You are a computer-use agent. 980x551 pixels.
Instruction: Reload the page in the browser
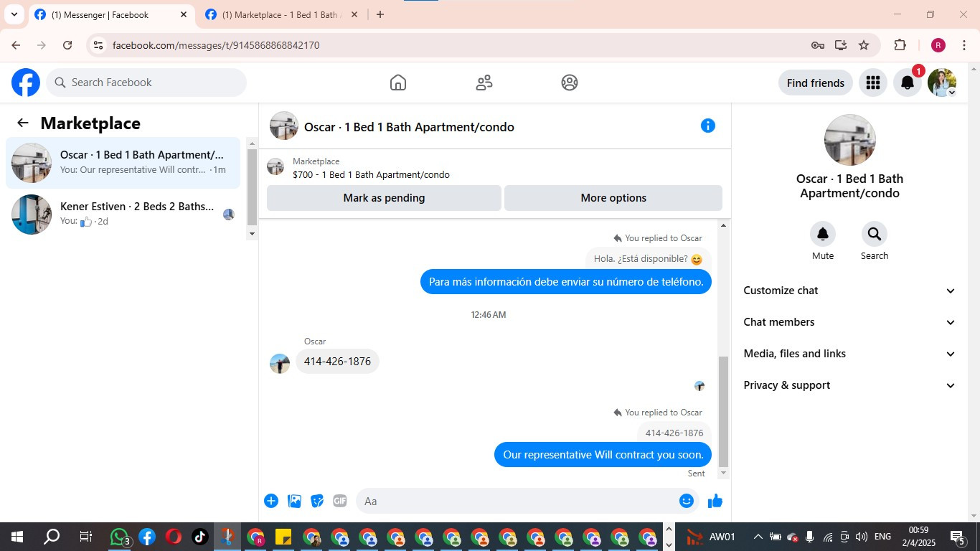[x=67, y=45]
